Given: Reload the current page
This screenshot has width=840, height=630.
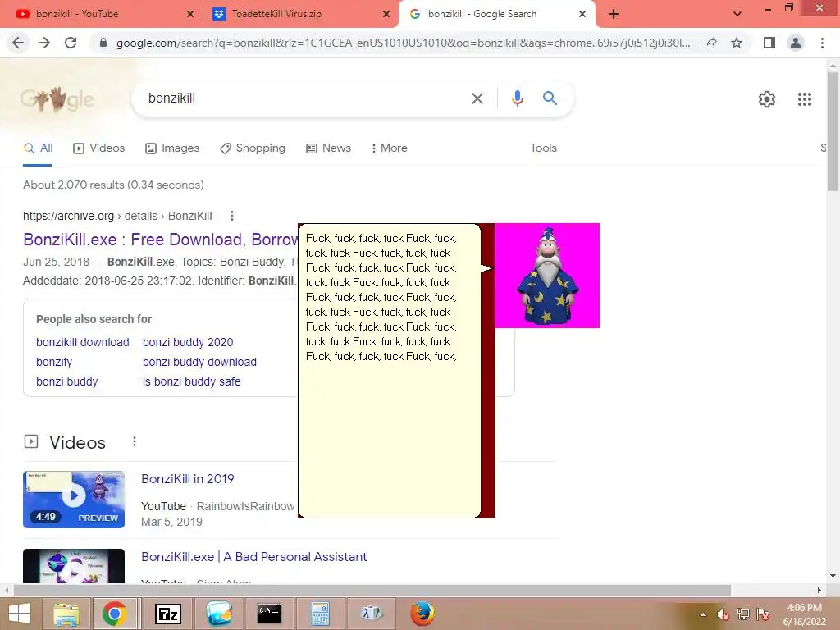Looking at the screenshot, I should 71,43.
